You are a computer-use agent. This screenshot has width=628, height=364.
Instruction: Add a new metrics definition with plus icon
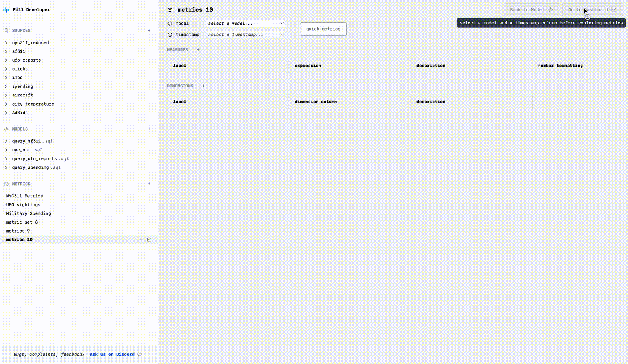pyautogui.click(x=149, y=184)
